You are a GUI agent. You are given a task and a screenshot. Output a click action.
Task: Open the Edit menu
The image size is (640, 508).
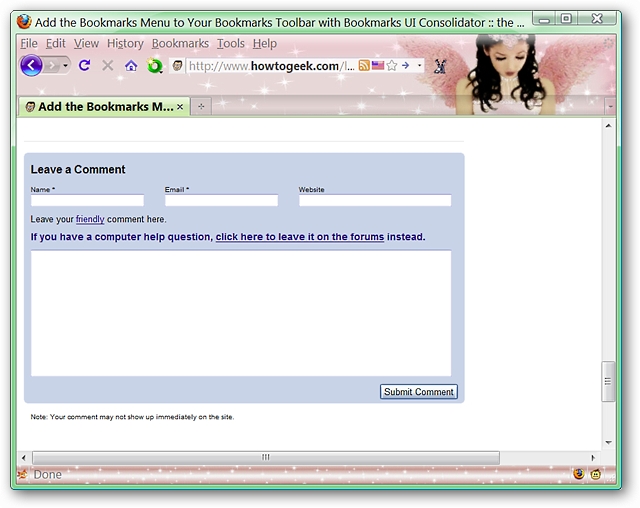pyautogui.click(x=56, y=44)
